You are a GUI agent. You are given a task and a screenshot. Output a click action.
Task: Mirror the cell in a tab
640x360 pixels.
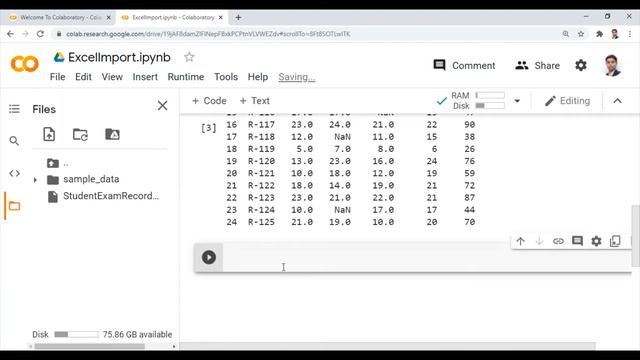[x=615, y=241]
